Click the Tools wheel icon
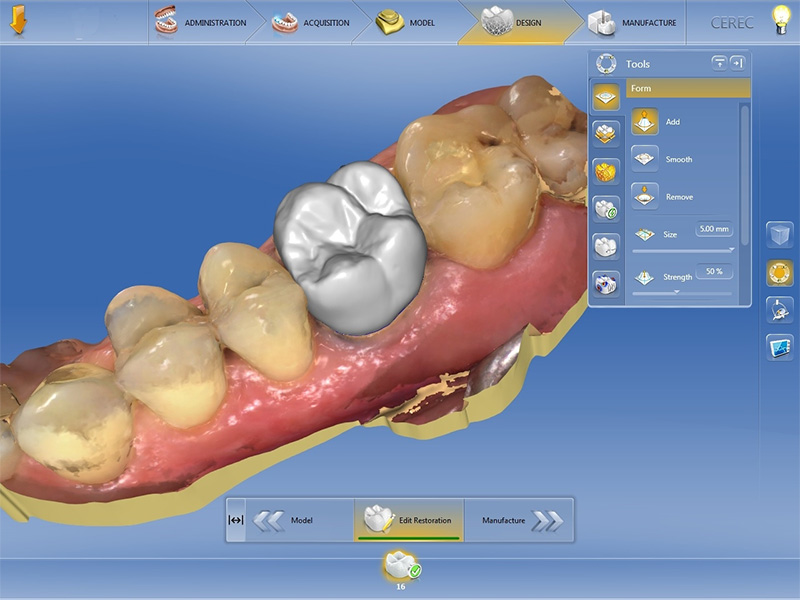The width and height of the screenshot is (800, 600). point(606,64)
